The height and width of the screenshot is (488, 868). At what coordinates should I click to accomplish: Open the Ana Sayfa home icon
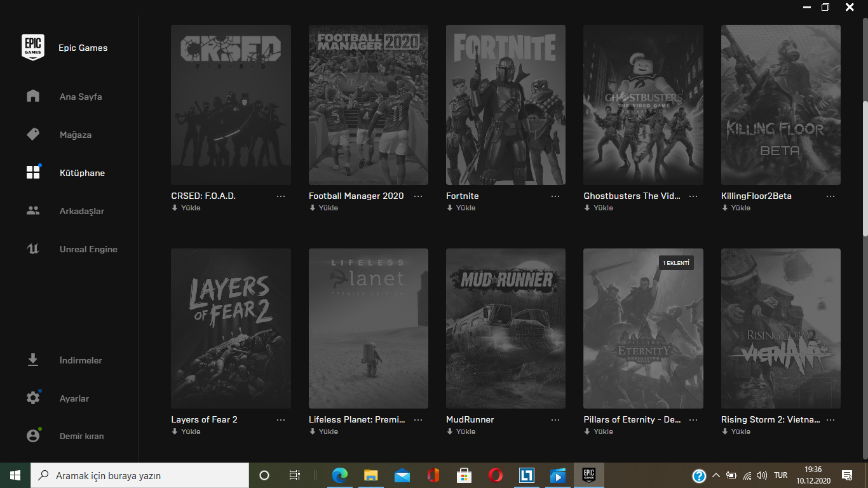(x=33, y=97)
